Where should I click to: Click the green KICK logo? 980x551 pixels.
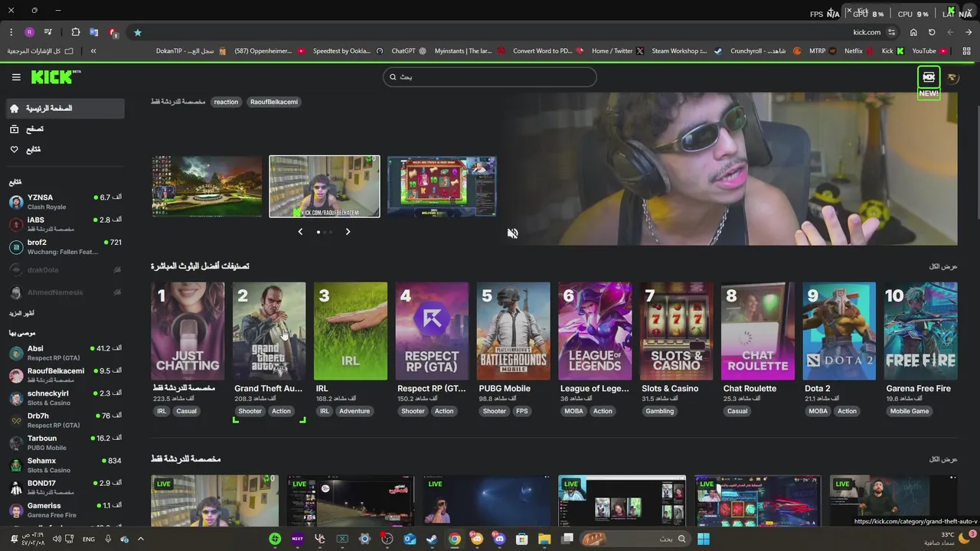tap(55, 77)
